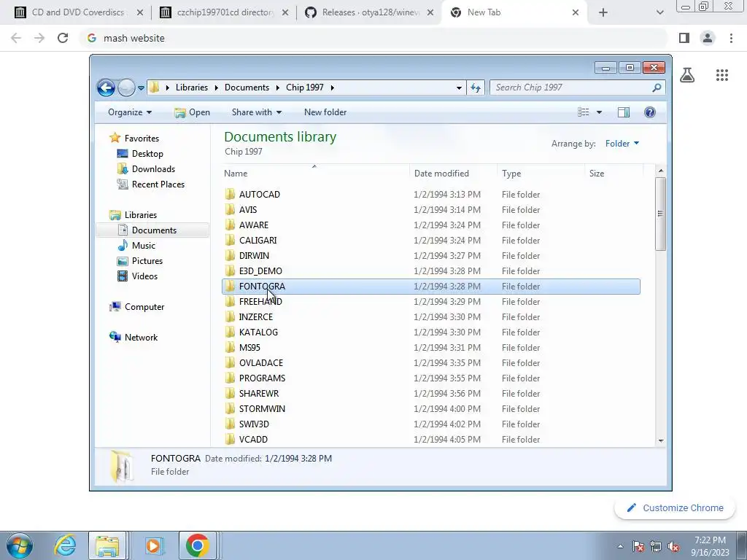Sort by Date modified column header
This screenshot has height=560, width=747.
[x=453, y=174]
